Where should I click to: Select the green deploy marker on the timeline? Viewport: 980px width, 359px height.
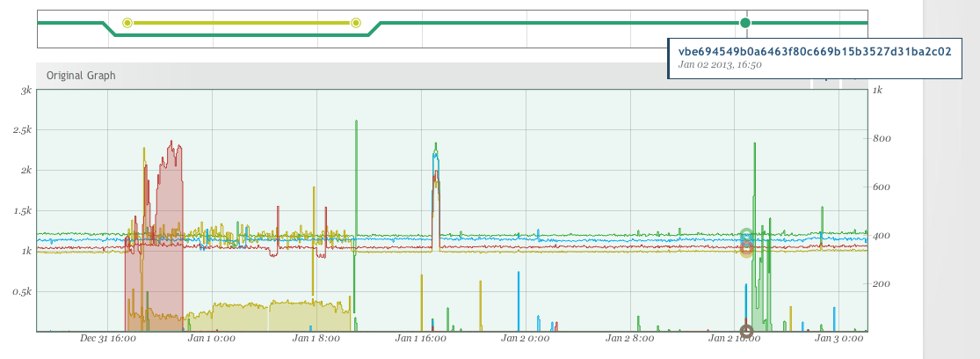(x=745, y=23)
